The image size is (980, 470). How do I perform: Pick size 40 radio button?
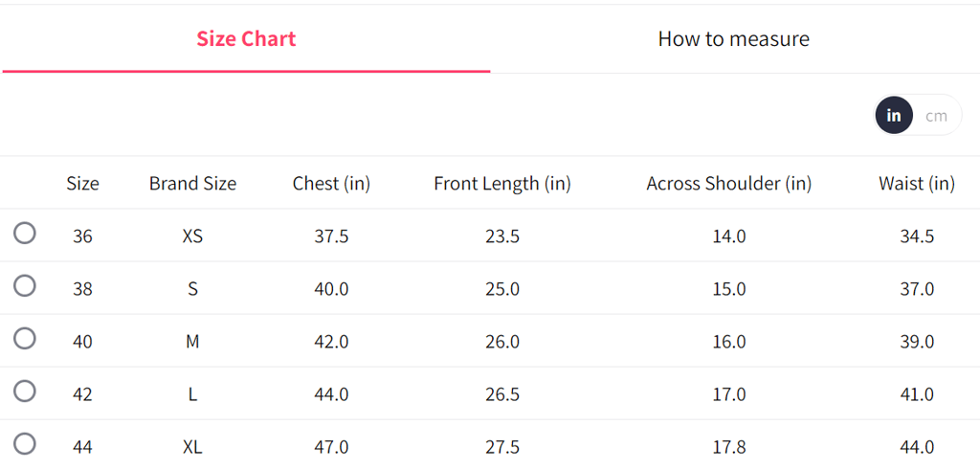tap(25, 339)
